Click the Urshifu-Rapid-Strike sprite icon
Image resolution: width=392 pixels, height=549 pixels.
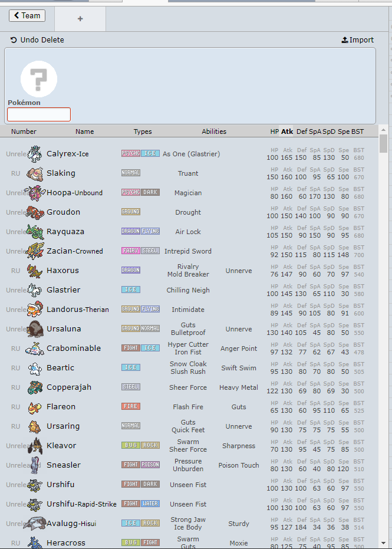pos(35,504)
